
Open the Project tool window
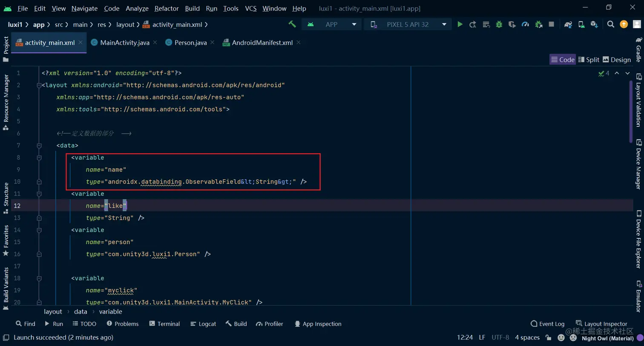tap(6, 49)
